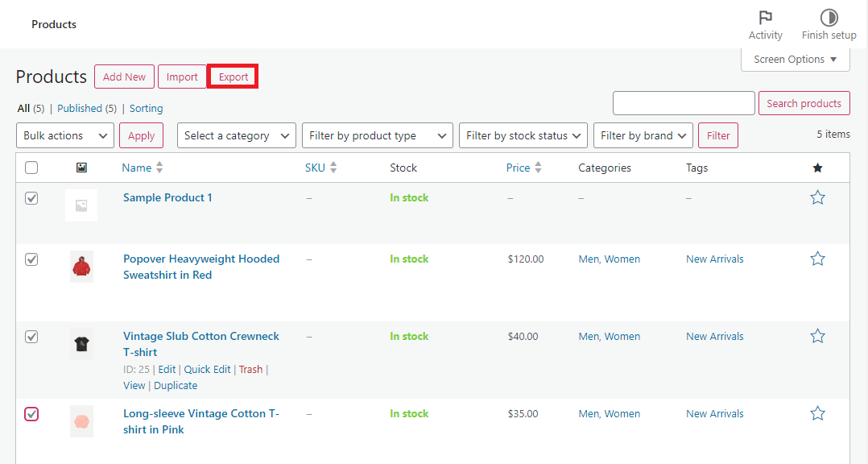Sort products by the Name column
The width and height of the screenshot is (868, 464).
pos(137,168)
